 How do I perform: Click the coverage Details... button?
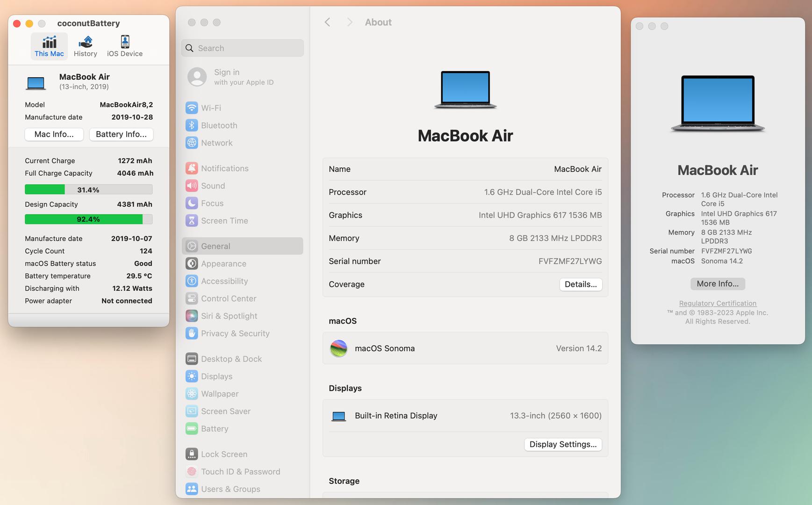coord(580,284)
